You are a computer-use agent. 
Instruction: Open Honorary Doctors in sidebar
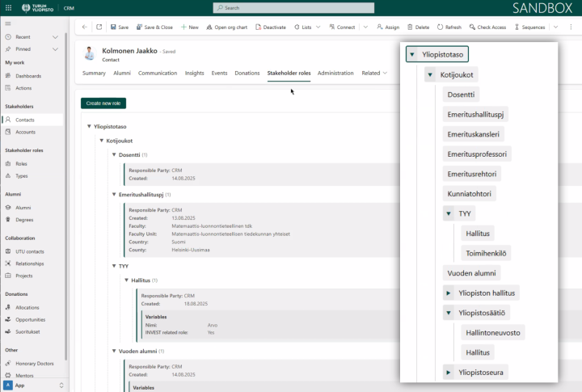pos(32,364)
